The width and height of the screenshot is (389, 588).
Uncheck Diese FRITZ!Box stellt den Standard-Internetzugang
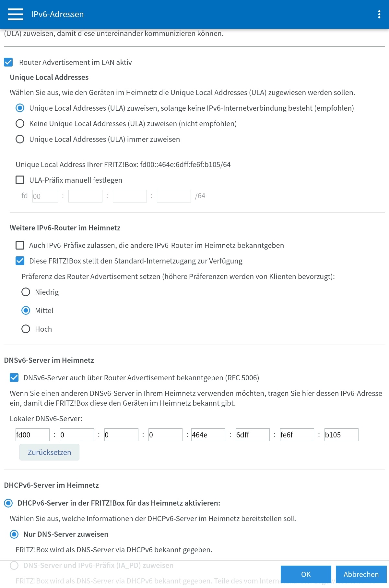[20, 261]
